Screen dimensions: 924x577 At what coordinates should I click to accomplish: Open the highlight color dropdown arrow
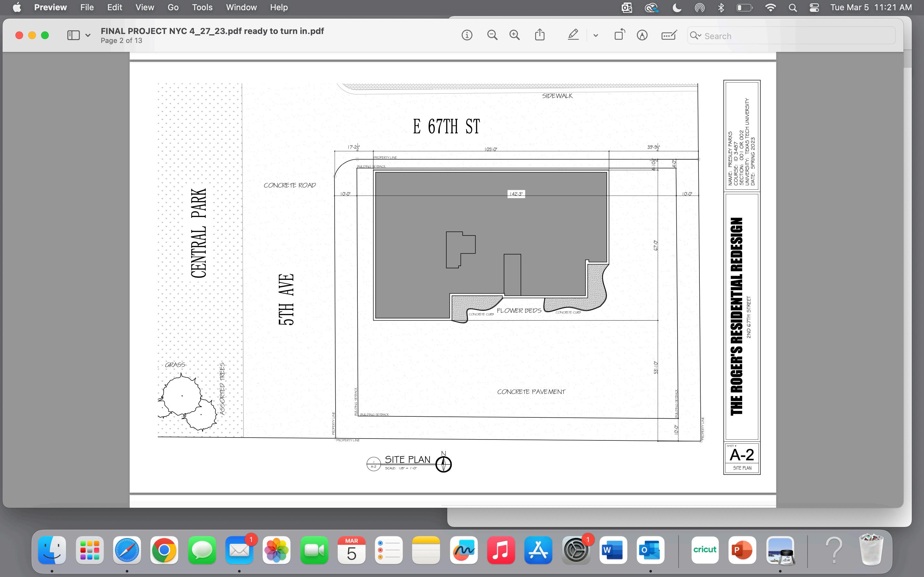pos(596,36)
